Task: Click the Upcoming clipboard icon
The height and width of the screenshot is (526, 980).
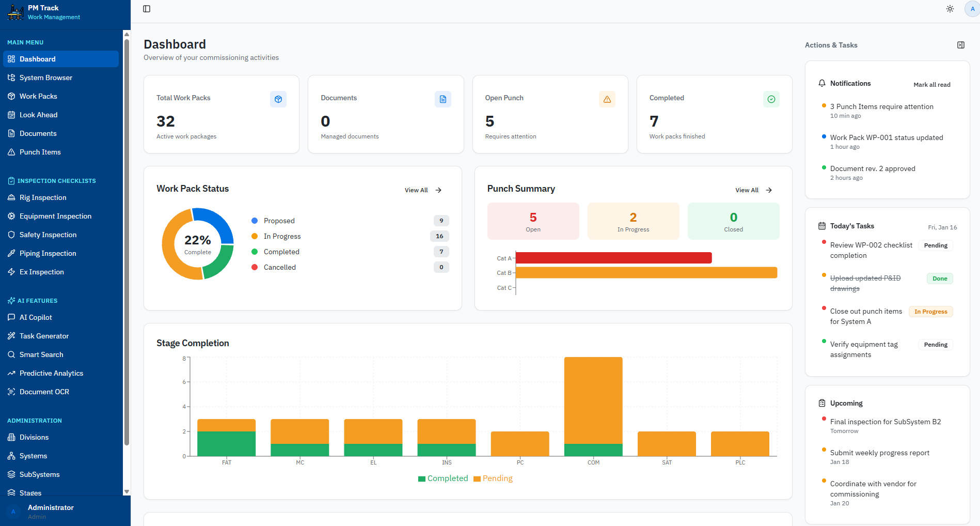Action: coord(822,403)
